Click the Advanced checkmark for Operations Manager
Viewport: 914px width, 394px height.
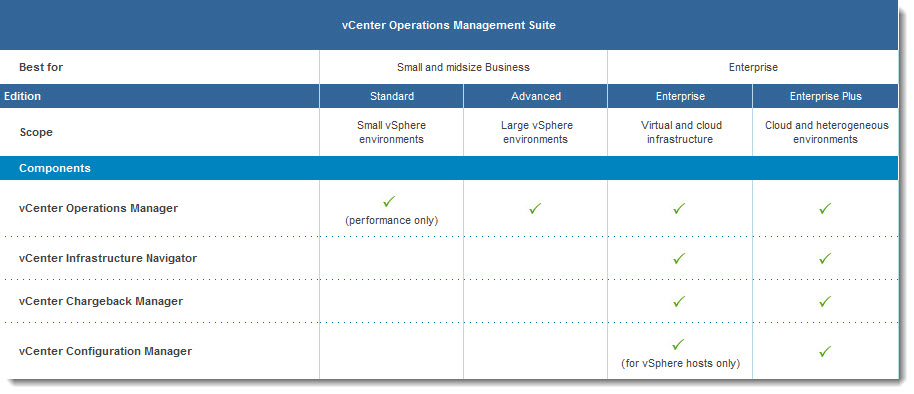pos(535,208)
